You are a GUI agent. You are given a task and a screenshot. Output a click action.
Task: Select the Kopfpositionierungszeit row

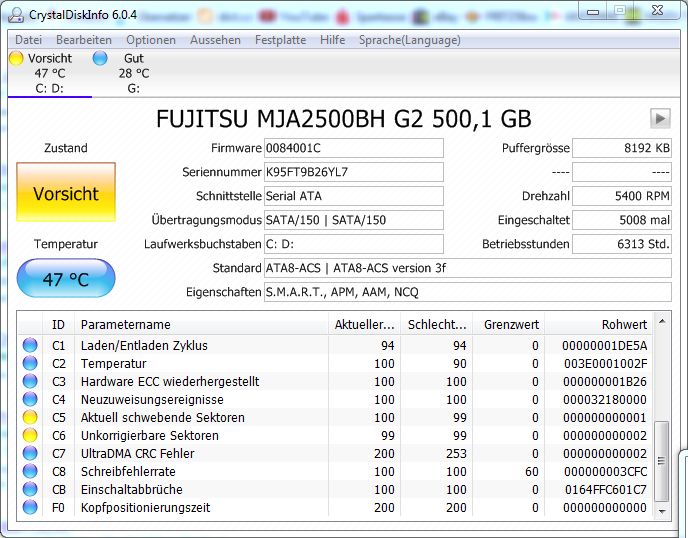(335, 507)
